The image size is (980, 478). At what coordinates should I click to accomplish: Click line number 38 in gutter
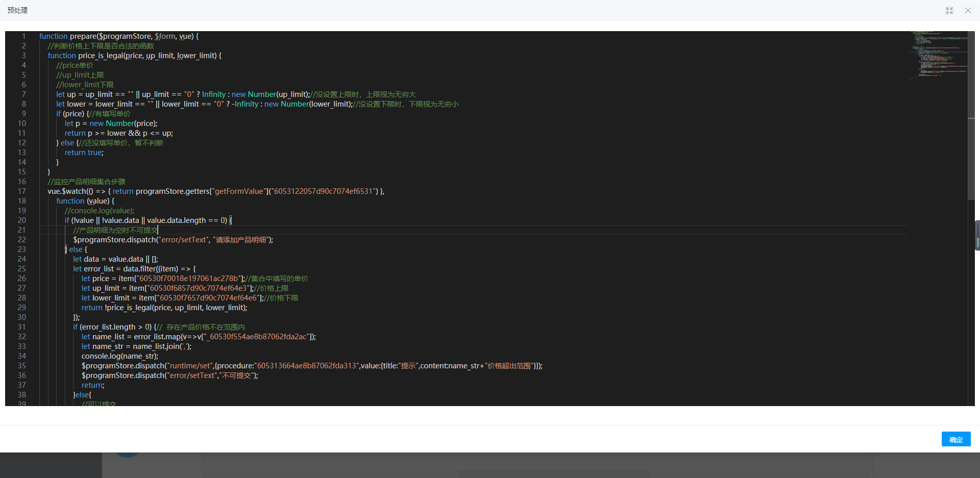(21, 395)
